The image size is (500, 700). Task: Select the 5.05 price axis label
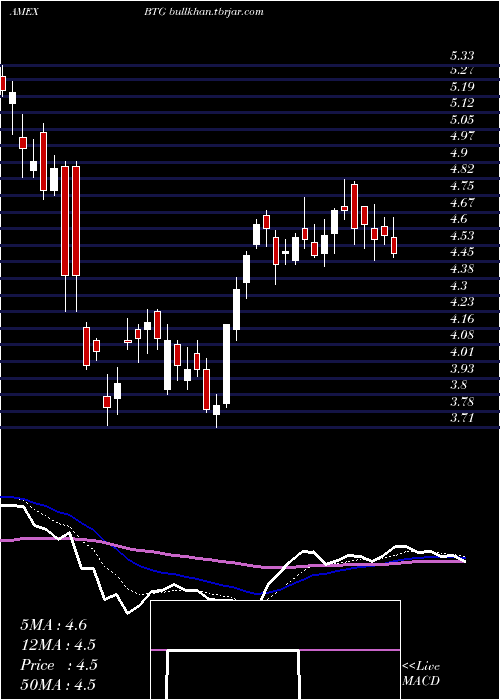pyautogui.click(x=462, y=120)
